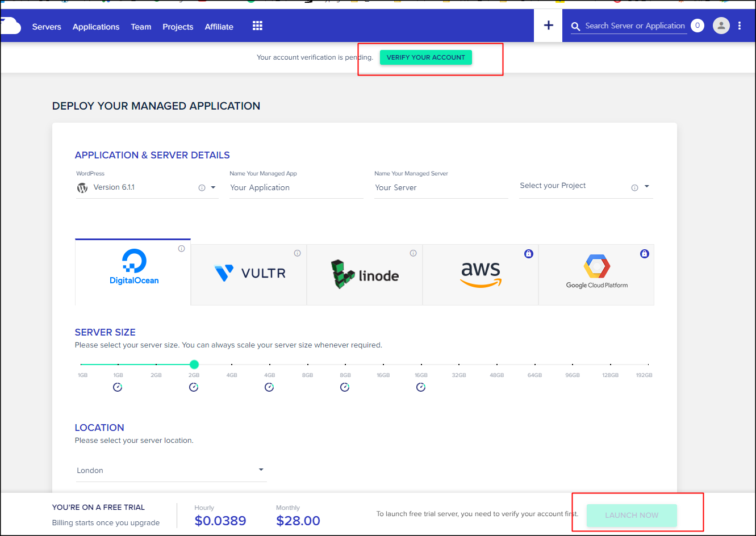Click "DEPLOY YOUR MANAGED APPLICATION" heading
This screenshot has width=756, height=536.
coord(156,106)
